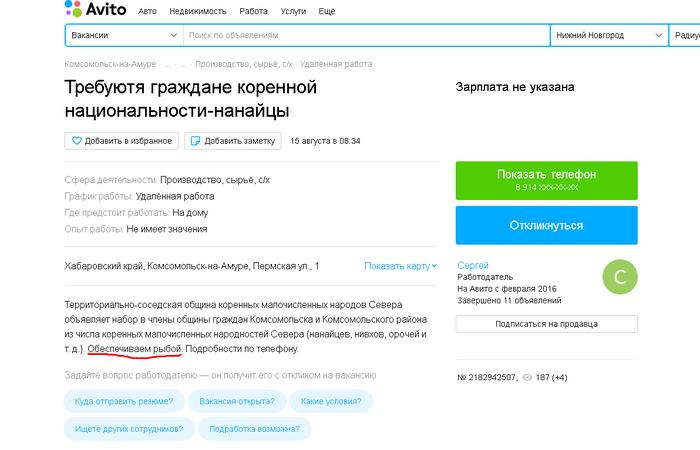700x450 pixels.
Task: Select question chip Какие условия?
Action: pos(331,401)
